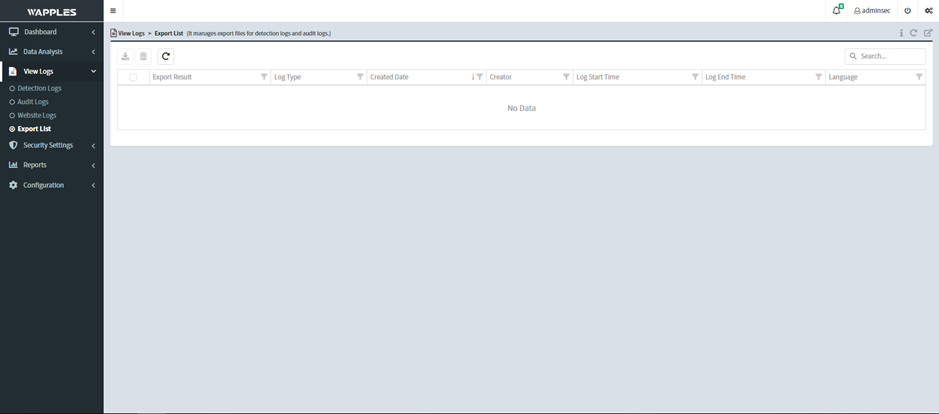
Task: Toggle the select-all checkbox in table header
Action: pos(133,77)
